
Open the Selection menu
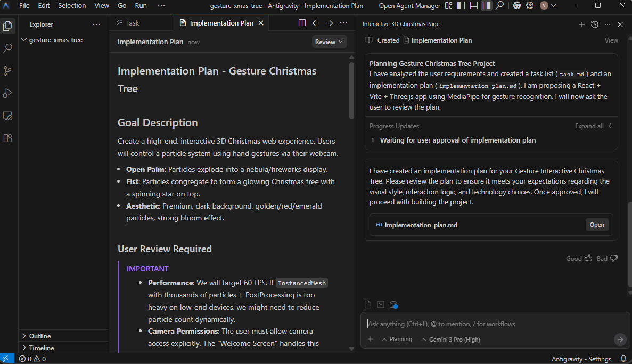72,6
